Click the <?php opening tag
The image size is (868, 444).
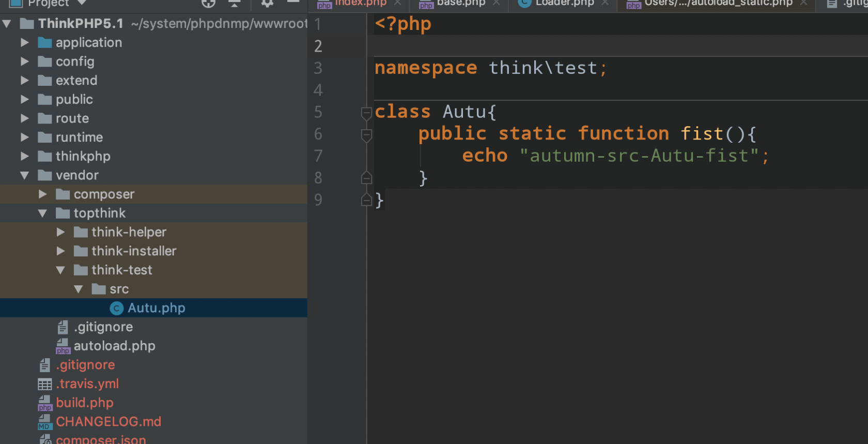pyautogui.click(x=403, y=24)
